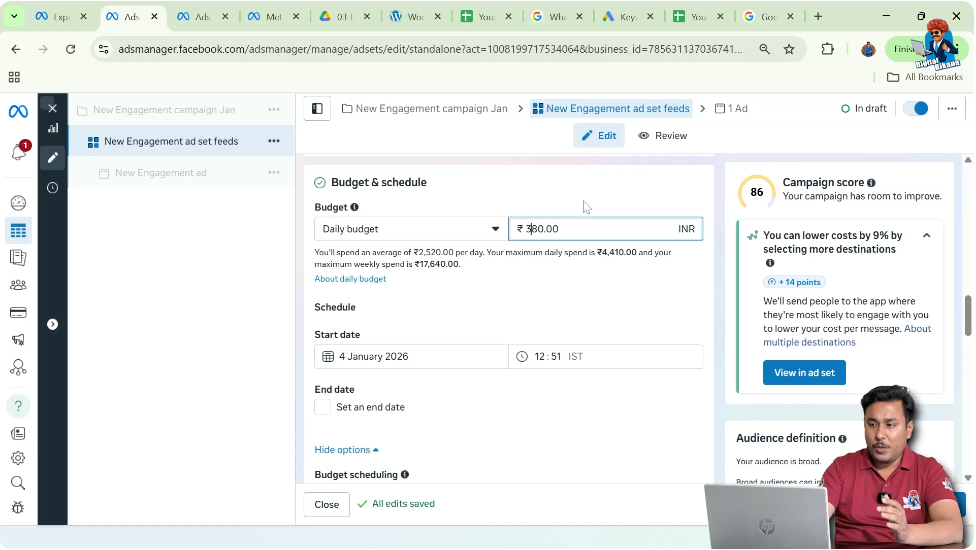976x550 pixels.
Task: Click Campaign score info icon
Action: pyautogui.click(x=871, y=182)
